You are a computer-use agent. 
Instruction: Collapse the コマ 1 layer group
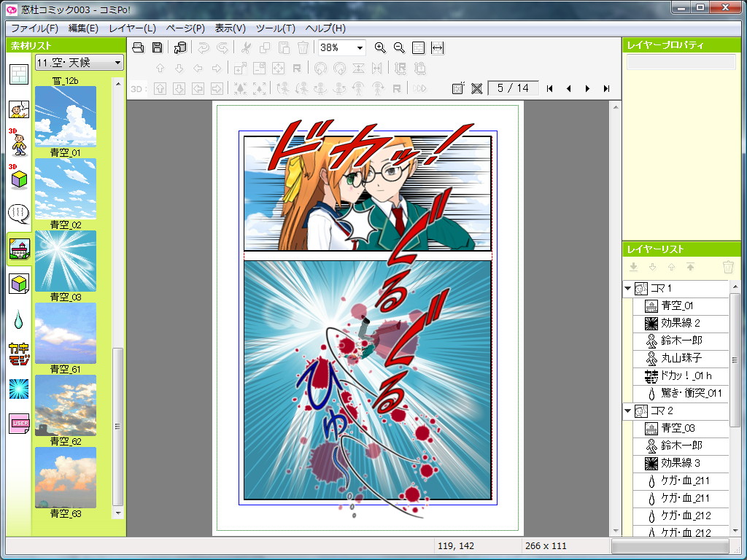627,289
